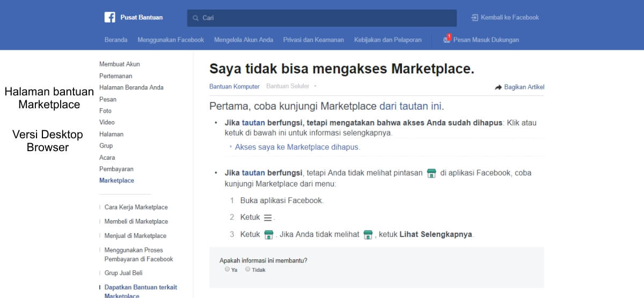Click the Marketplace icon before 'ketuk Lihat Selengkapnya'
Viewport: 644px width, 298px height.
pos(368,235)
